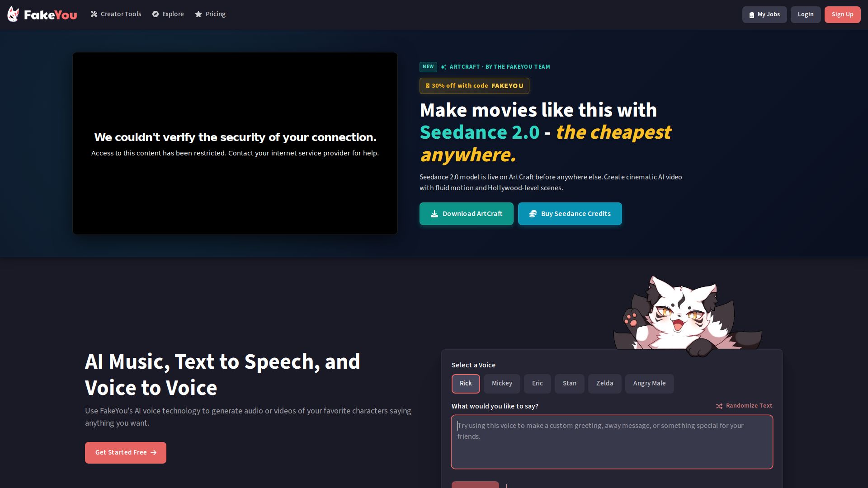Click 'Seedance 2.0 model is live' description
The width and height of the screenshot is (868, 488).
tap(551, 183)
